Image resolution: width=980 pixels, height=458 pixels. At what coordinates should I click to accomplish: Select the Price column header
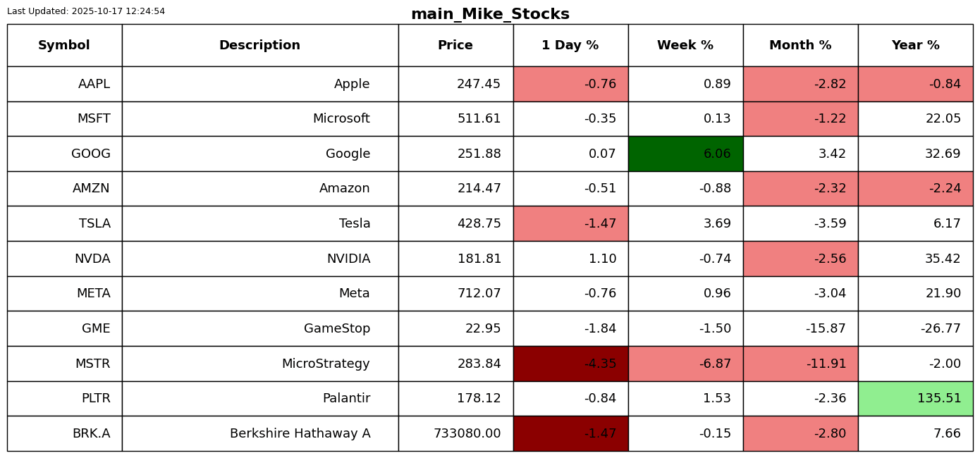click(x=455, y=46)
